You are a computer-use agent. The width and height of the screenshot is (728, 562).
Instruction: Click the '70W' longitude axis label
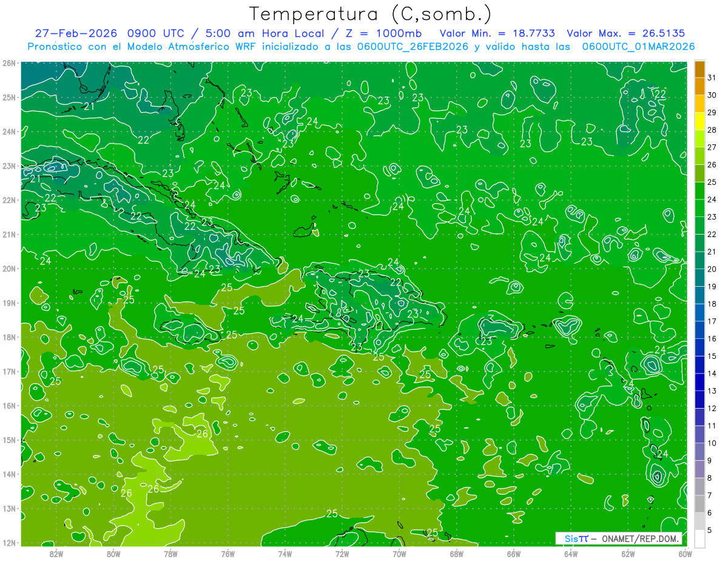399,553
